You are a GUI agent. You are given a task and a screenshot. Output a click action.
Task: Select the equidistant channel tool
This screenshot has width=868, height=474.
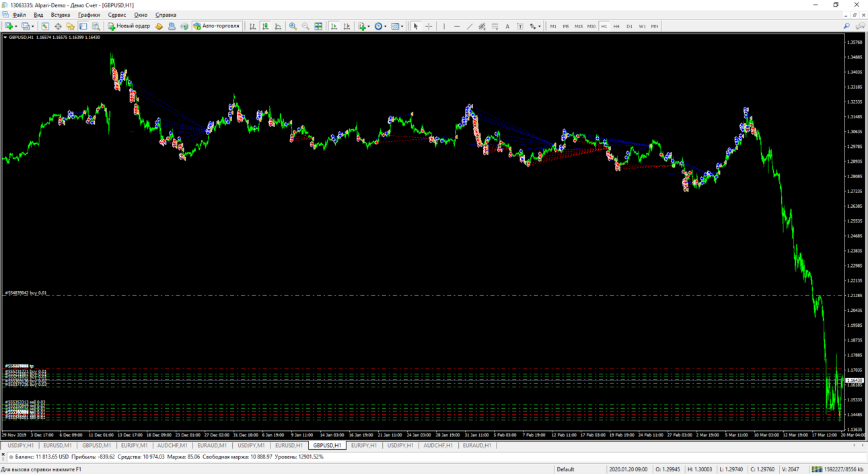(482, 26)
